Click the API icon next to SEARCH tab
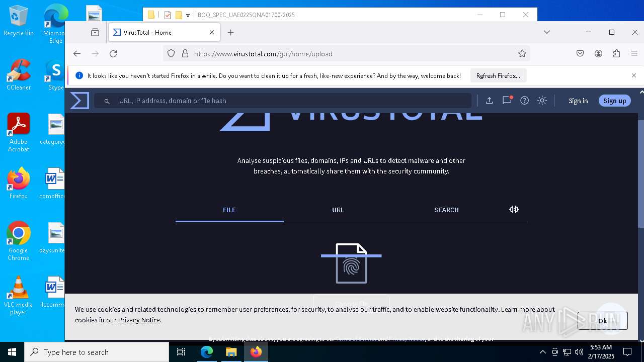This screenshot has width=644, height=362. (x=514, y=209)
